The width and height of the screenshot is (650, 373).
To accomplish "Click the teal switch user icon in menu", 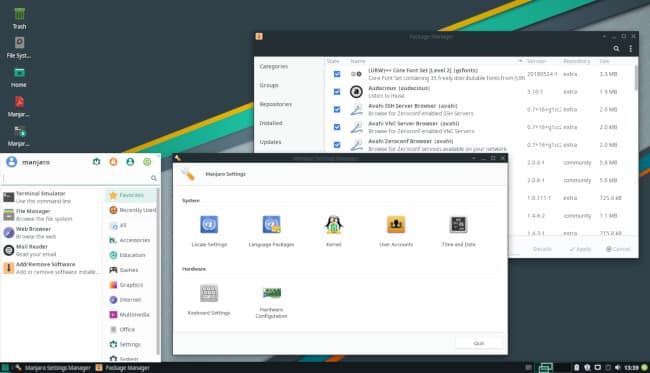I will (x=130, y=162).
